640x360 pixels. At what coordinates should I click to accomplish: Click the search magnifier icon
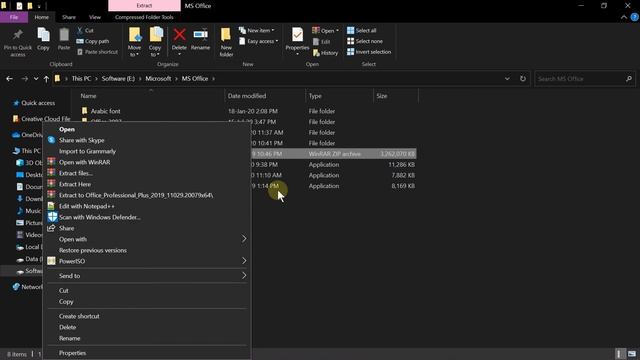point(629,79)
